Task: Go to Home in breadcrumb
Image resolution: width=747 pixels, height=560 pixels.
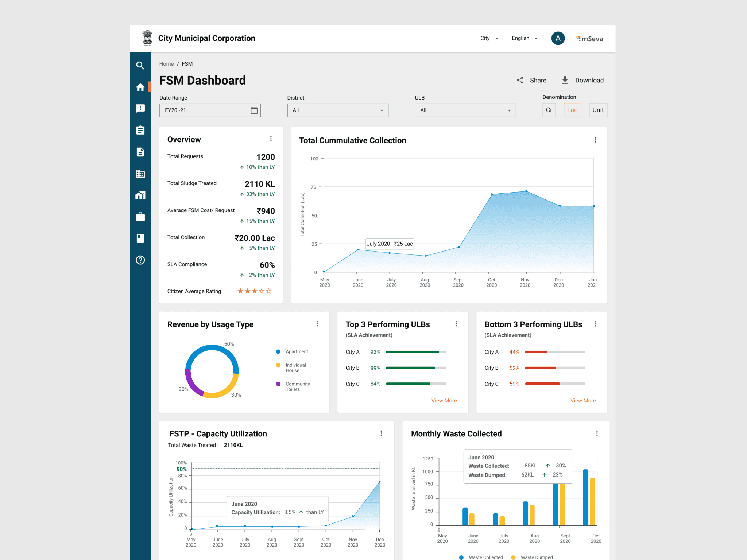Action: (x=166, y=64)
